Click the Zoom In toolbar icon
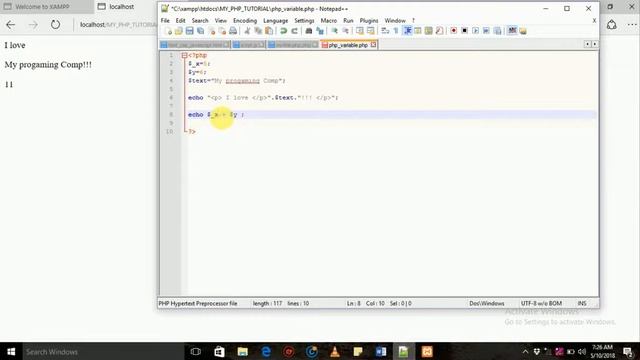 334,31
